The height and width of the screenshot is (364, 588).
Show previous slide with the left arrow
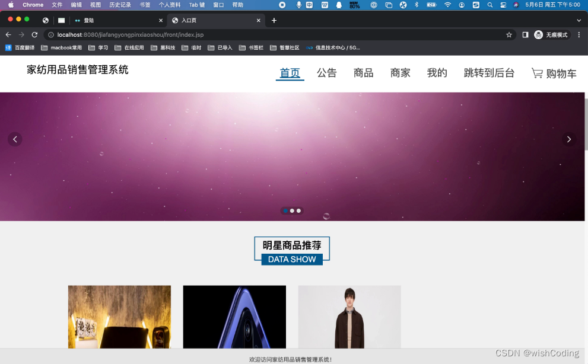(x=15, y=139)
